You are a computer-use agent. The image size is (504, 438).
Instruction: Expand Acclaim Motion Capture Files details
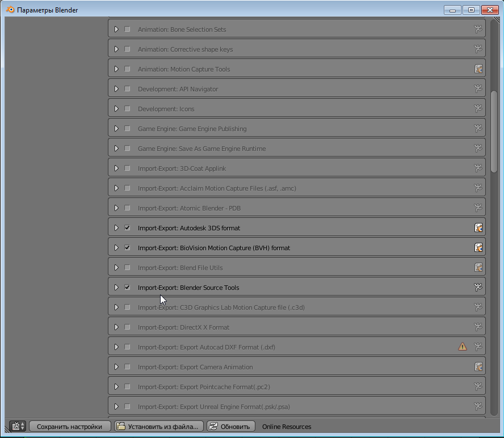pos(116,188)
